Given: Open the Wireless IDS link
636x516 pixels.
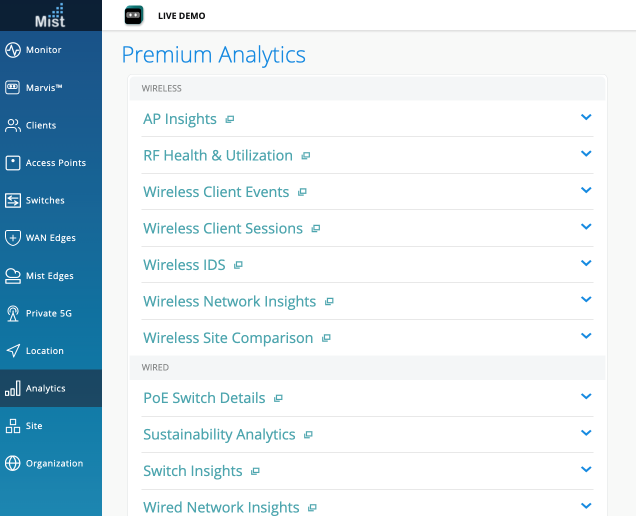Looking at the screenshot, I should tap(184, 265).
